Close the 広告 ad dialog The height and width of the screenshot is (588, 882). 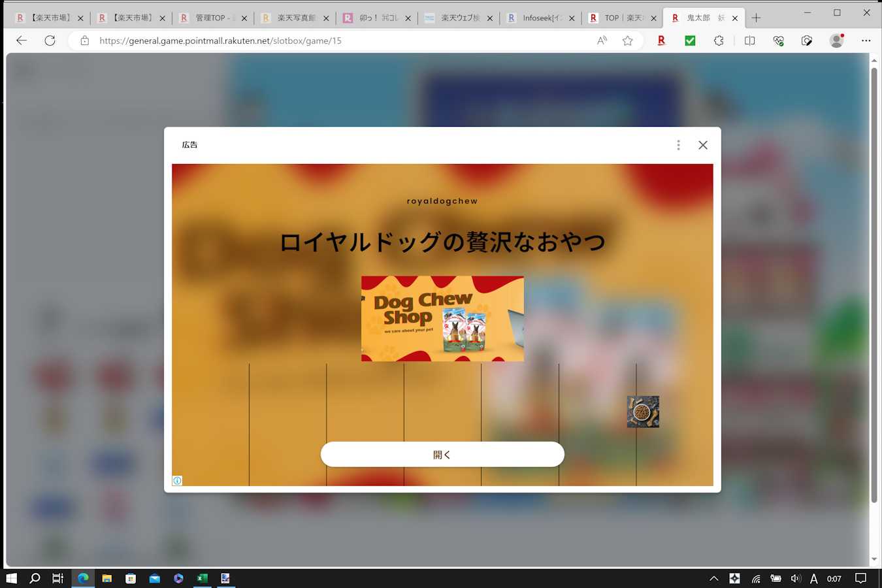coord(703,145)
